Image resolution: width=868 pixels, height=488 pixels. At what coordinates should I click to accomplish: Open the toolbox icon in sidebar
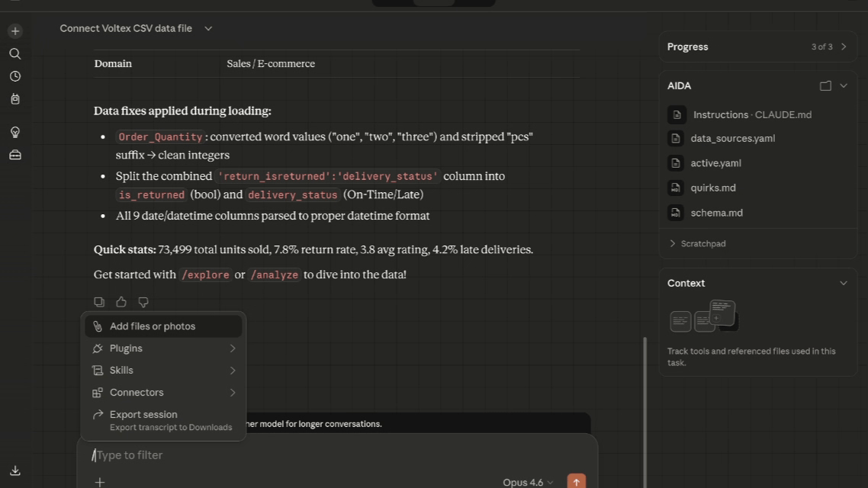(15, 155)
